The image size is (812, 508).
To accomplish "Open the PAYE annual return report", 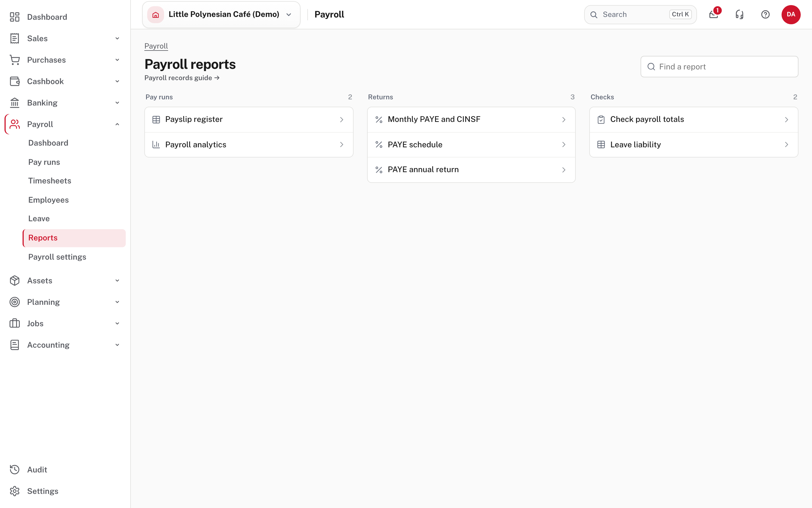I will [471, 170].
